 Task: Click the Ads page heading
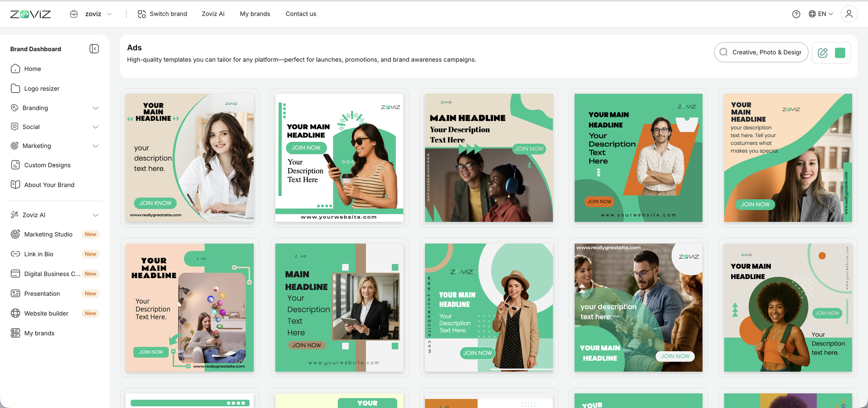coord(134,48)
